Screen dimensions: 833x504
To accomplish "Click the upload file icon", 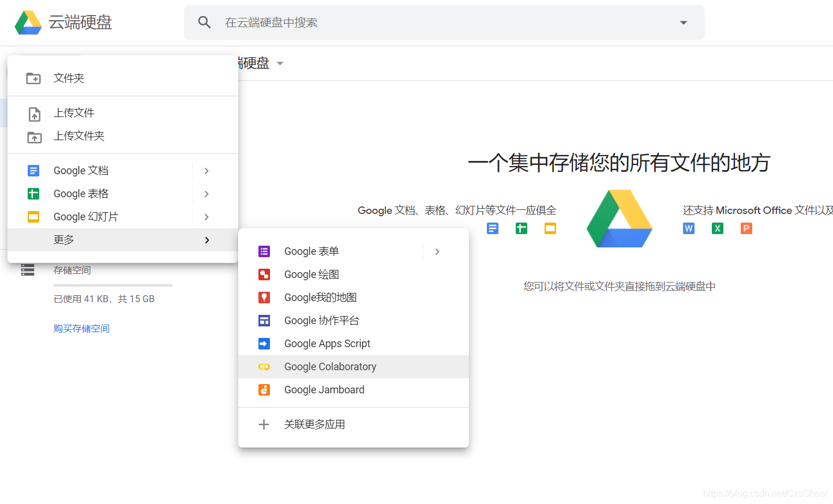I will 35,114.
